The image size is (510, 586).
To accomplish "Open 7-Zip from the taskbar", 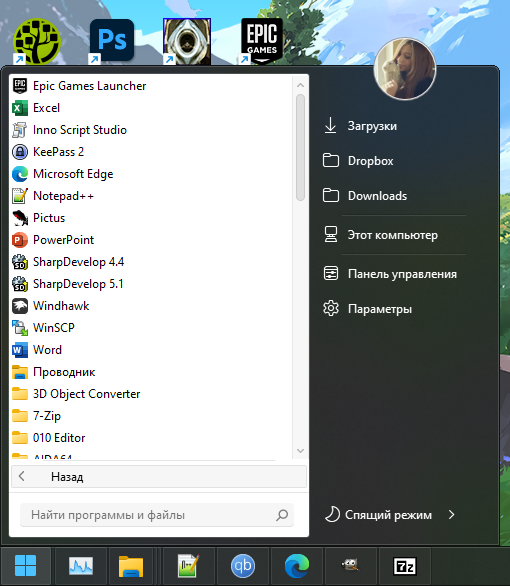I will 405,566.
